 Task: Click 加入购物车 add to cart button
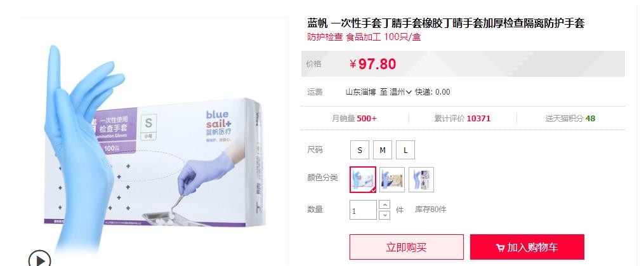(x=527, y=247)
